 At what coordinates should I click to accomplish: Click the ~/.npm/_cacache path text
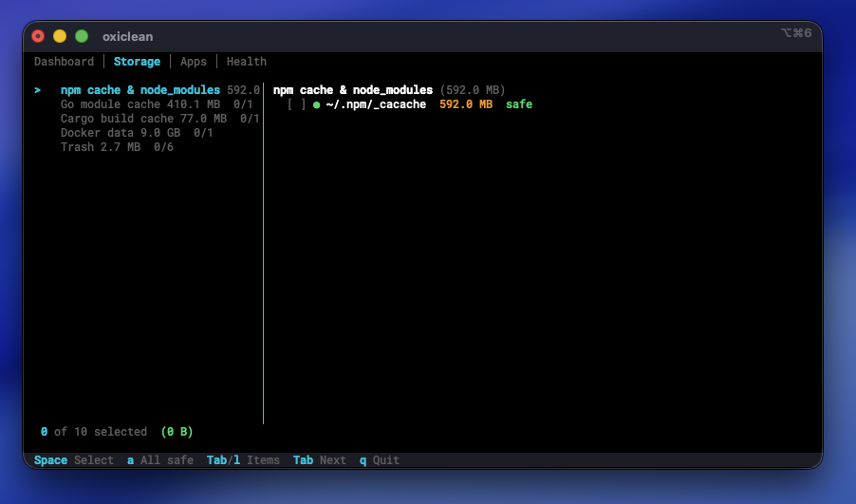376,104
